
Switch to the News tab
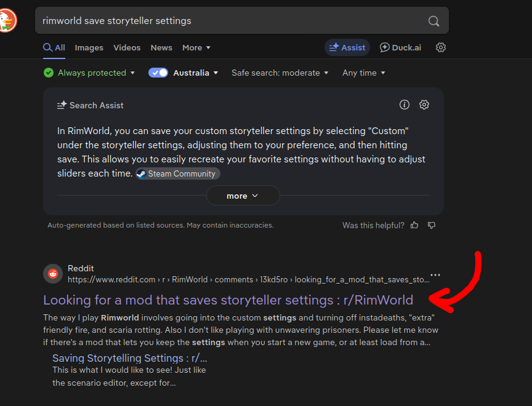pyautogui.click(x=161, y=48)
